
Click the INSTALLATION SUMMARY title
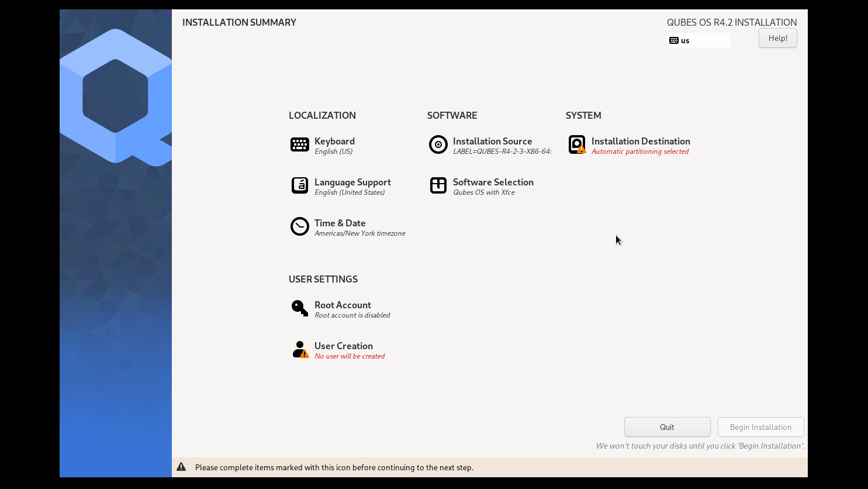[239, 22]
